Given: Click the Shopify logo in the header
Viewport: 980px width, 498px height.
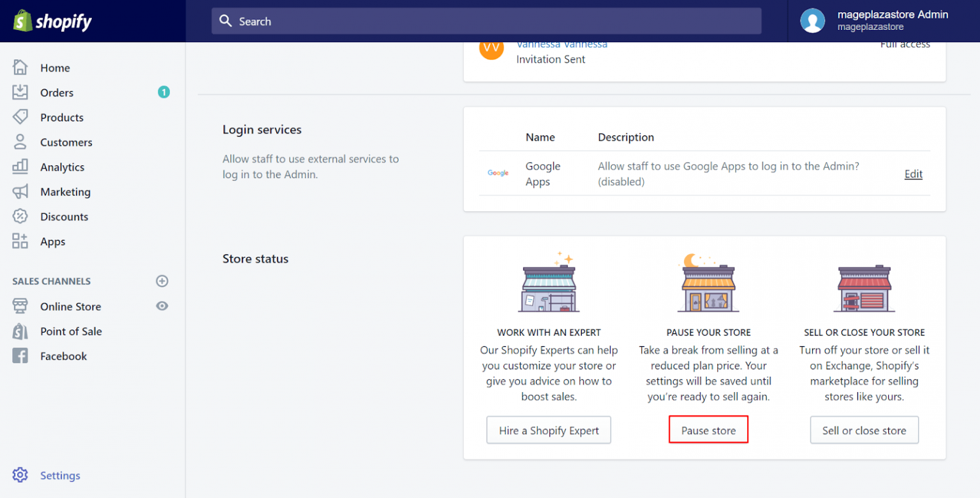Looking at the screenshot, I should (x=51, y=20).
